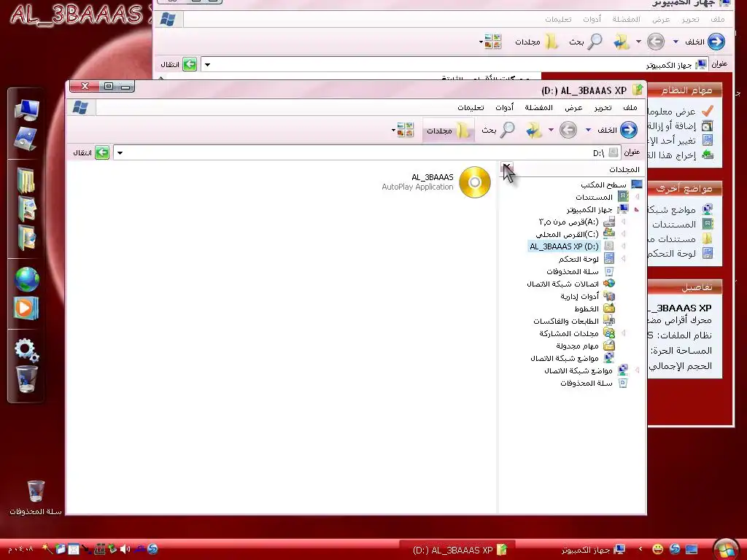The width and height of the screenshot is (747, 560).
Task: Open ملف menu in D: window
Action: pyautogui.click(x=630, y=108)
